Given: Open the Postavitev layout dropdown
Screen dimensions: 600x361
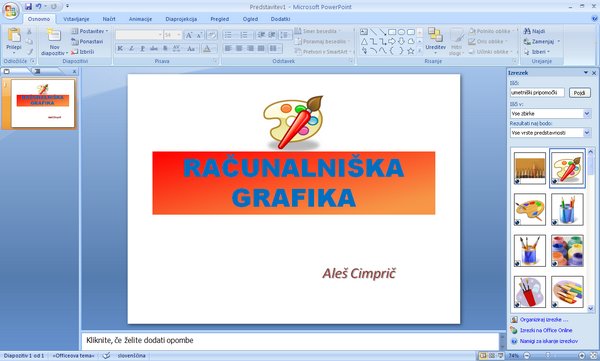Looking at the screenshot, I should pos(90,31).
